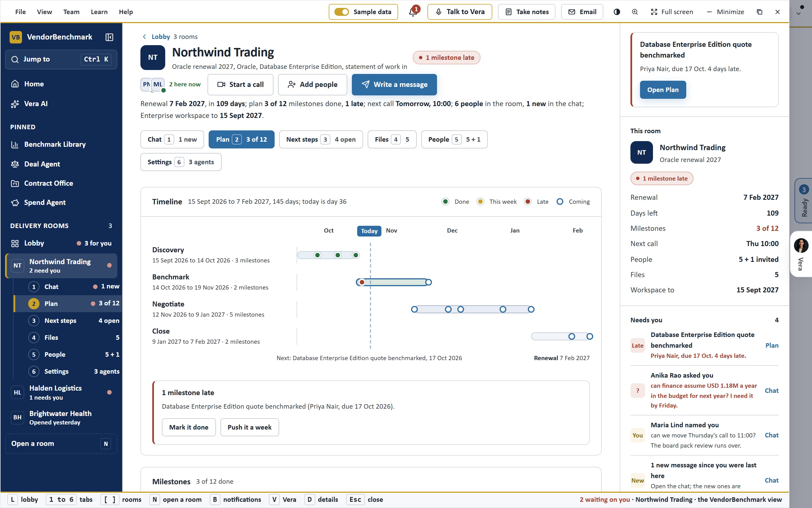Image resolution: width=812 pixels, height=508 pixels.
Task: Open Chat link for Anika Rao's question
Action: [771, 390]
